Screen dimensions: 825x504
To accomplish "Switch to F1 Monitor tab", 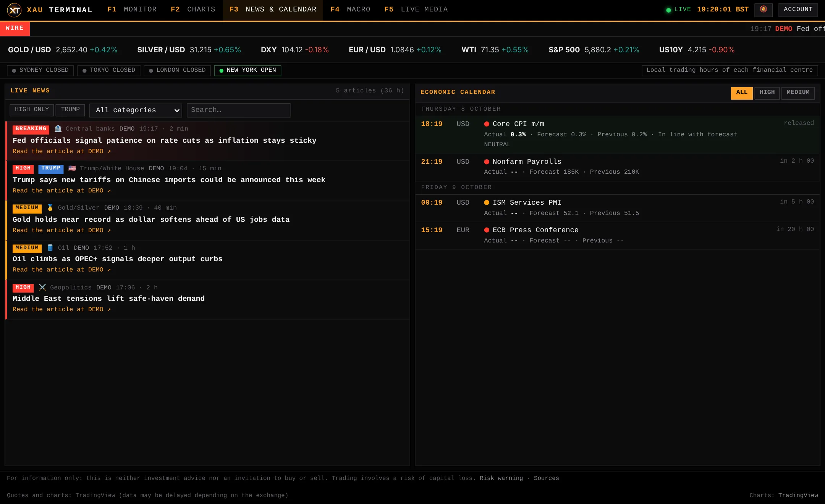I will (132, 10).
